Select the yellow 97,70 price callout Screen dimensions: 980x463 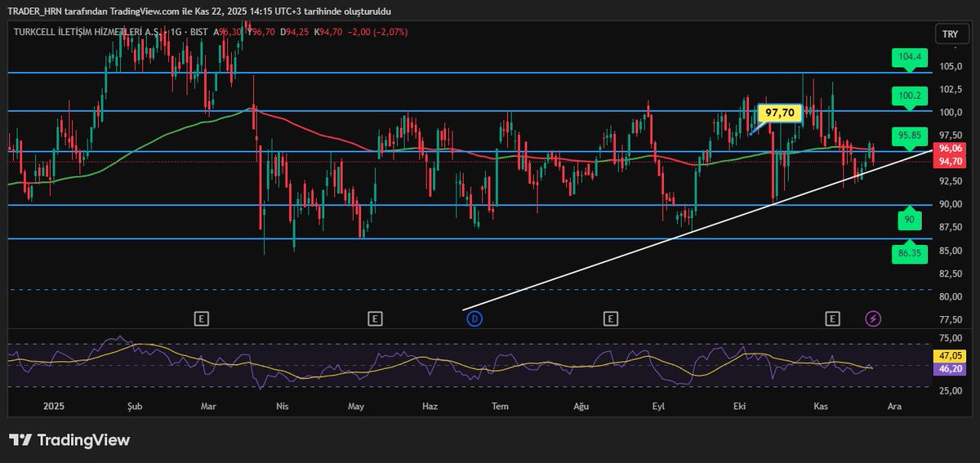tap(779, 114)
